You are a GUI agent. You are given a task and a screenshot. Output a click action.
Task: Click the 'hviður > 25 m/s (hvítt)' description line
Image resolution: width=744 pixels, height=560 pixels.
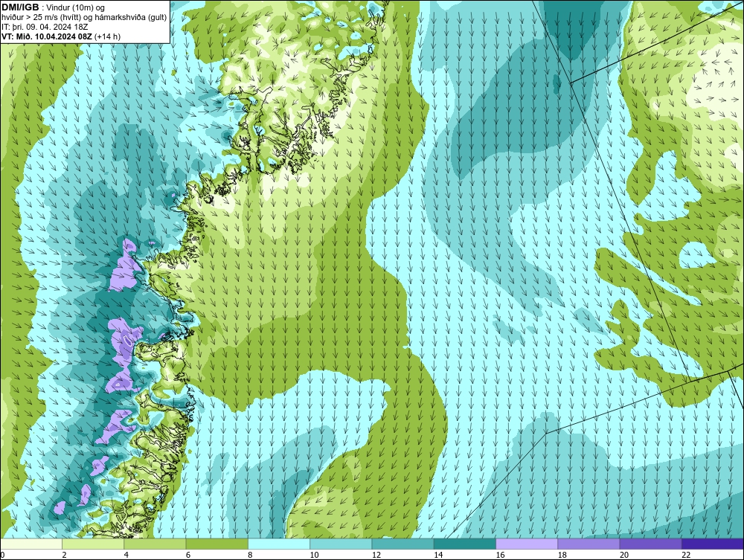tap(84, 18)
